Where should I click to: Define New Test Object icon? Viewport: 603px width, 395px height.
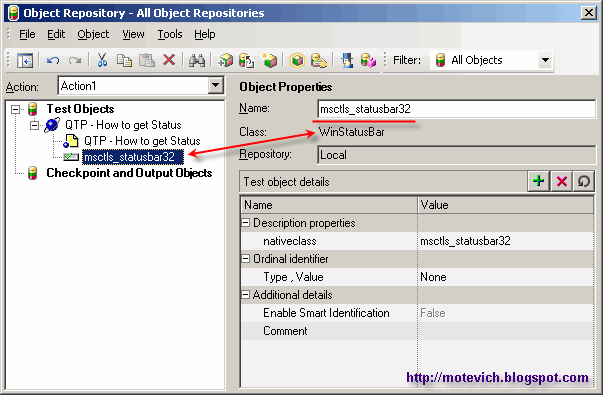click(x=269, y=60)
